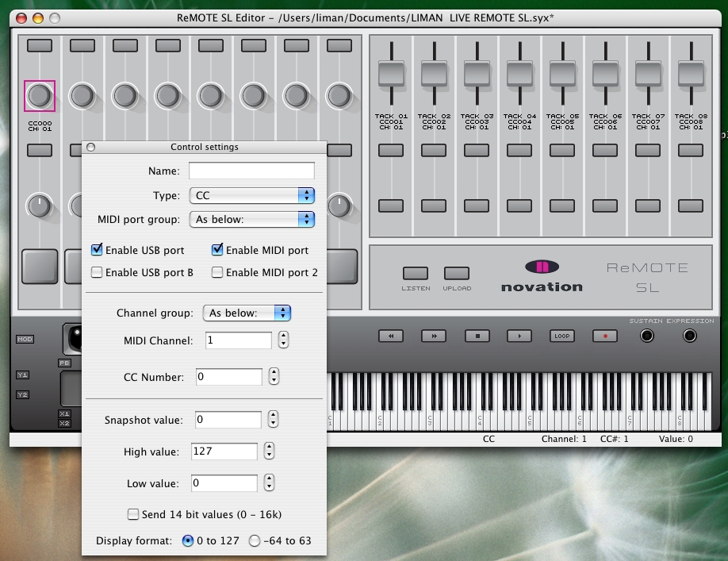Click the rewind transport button

tap(391, 336)
